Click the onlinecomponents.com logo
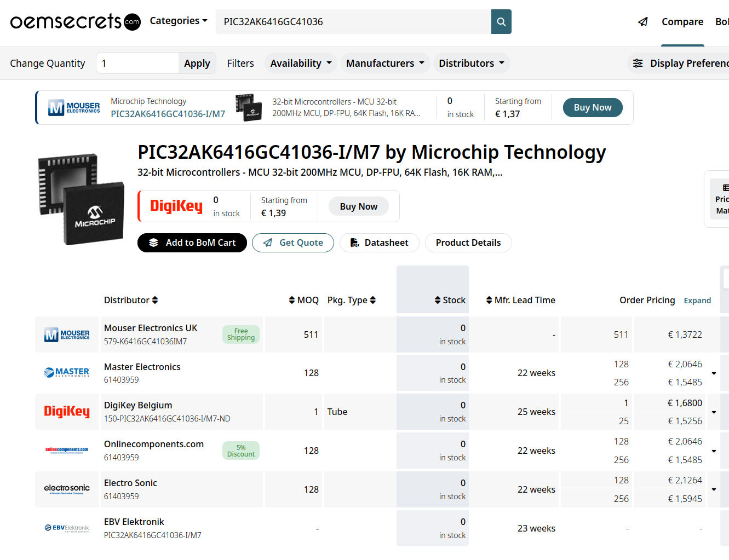 67,451
